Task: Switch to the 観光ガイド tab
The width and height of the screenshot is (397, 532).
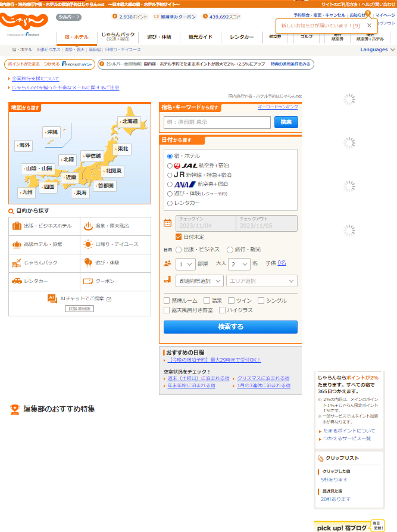Action: pyautogui.click(x=201, y=37)
